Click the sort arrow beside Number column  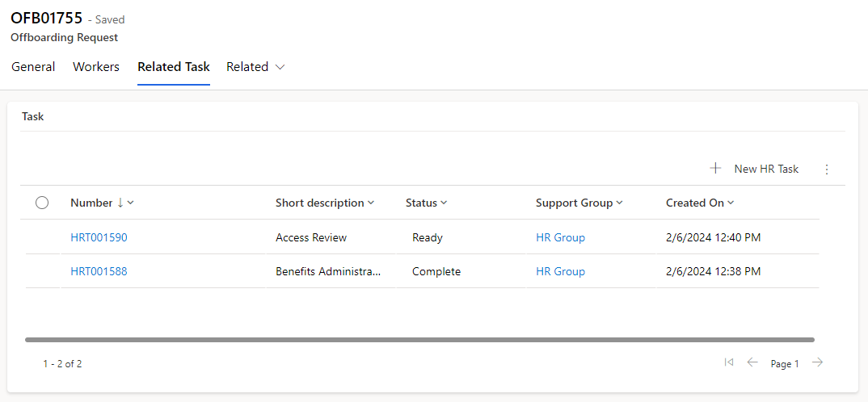120,203
